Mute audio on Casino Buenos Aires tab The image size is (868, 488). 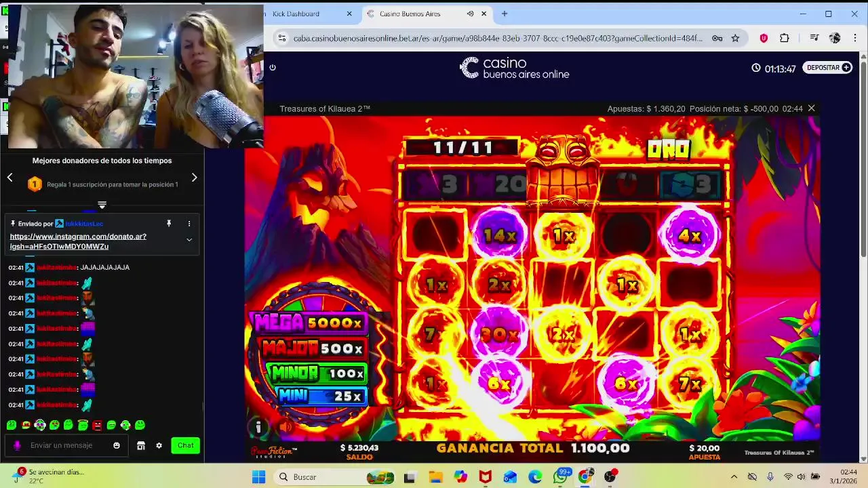coord(470,14)
